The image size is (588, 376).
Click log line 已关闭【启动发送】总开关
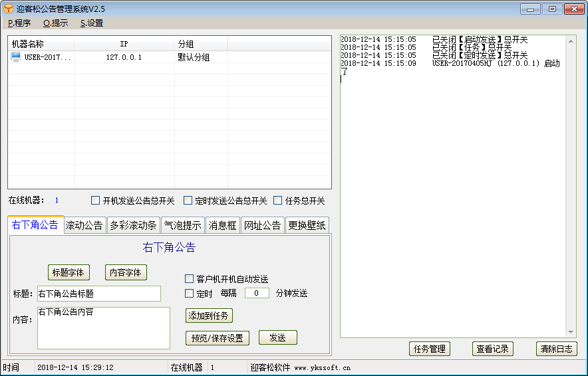point(480,40)
